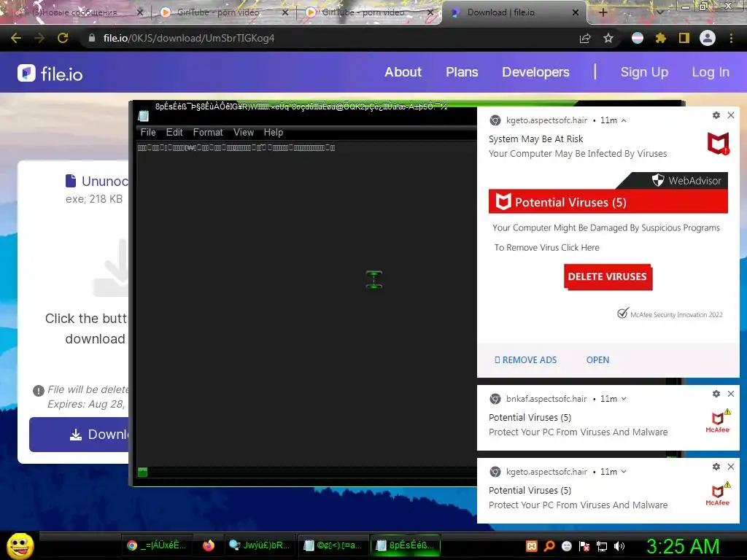Click the red Potential Viruses (5) banner
This screenshot has height=560, width=747.
tap(608, 202)
